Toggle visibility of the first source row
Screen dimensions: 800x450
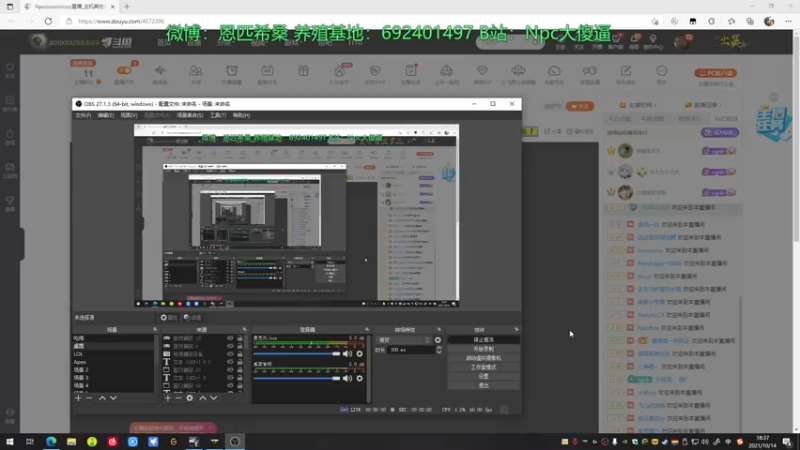pyautogui.click(x=230, y=338)
